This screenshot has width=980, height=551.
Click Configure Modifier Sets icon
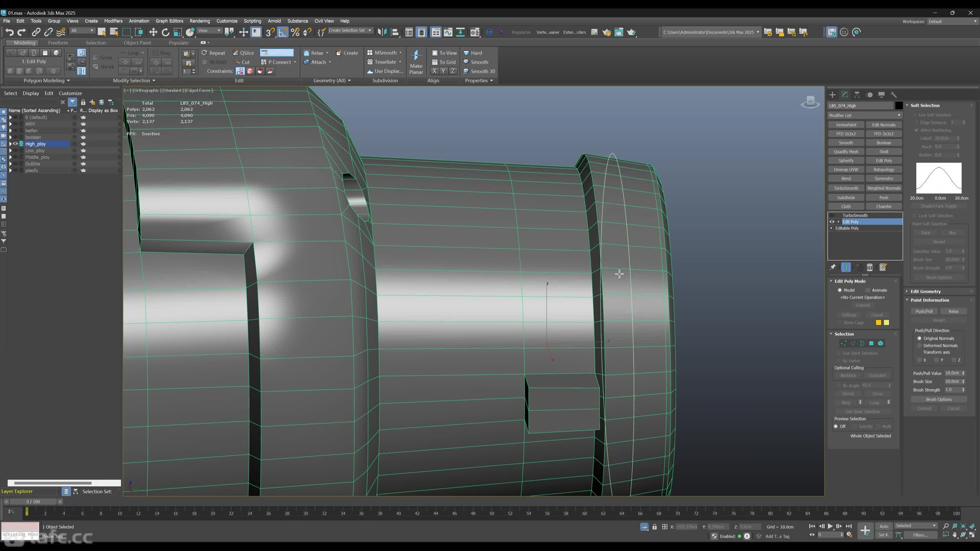tap(883, 267)
